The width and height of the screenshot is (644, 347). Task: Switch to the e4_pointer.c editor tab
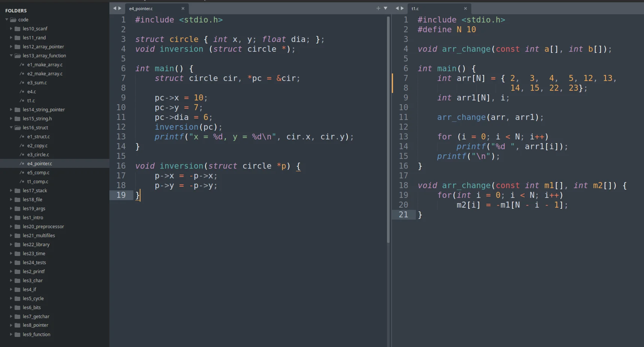click(157, 9)
